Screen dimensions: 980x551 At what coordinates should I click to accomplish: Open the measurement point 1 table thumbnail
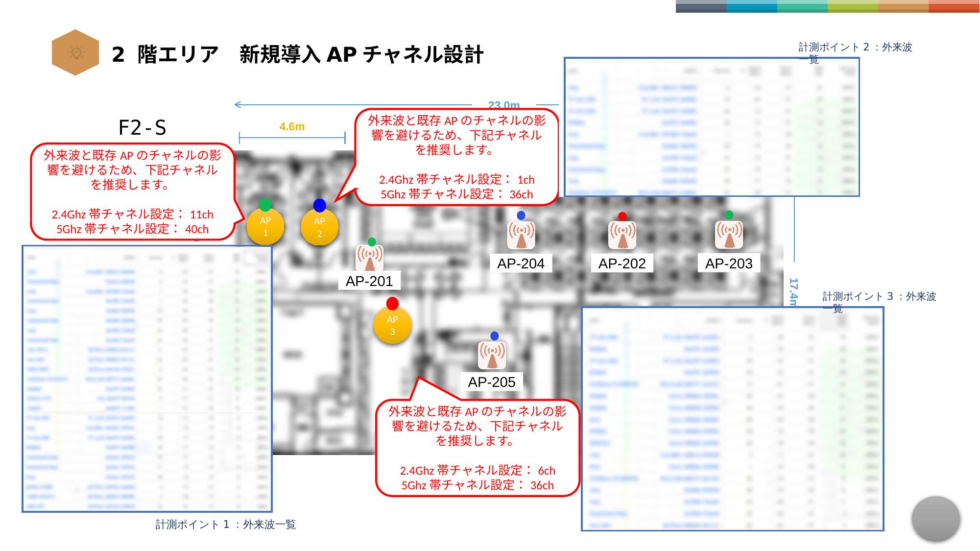tap(147, 379)
